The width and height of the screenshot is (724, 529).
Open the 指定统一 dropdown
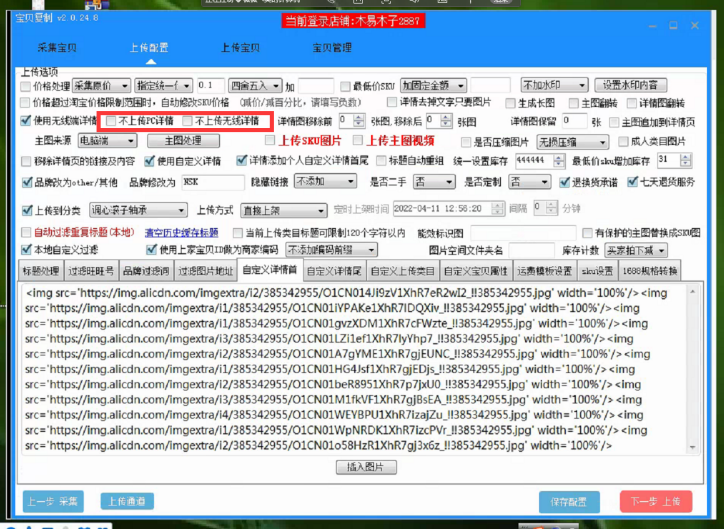click(x=163, y=85)
